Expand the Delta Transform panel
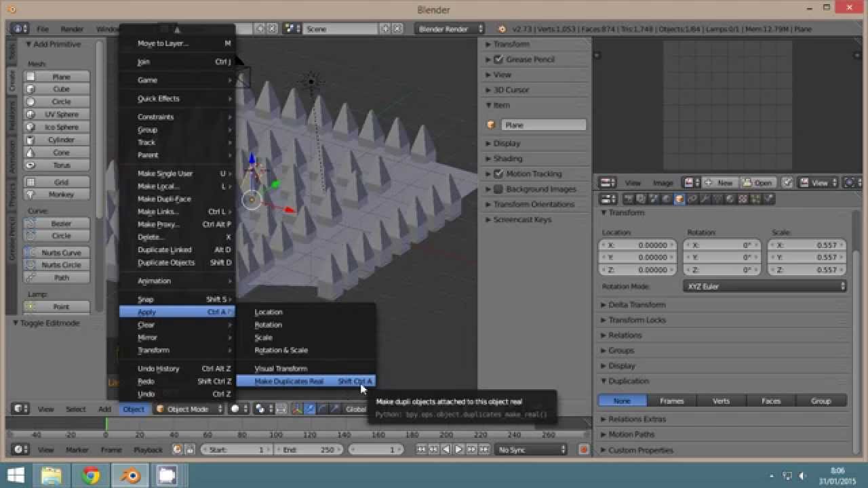This screenshot has width=868, height=488. click(637, 305)
